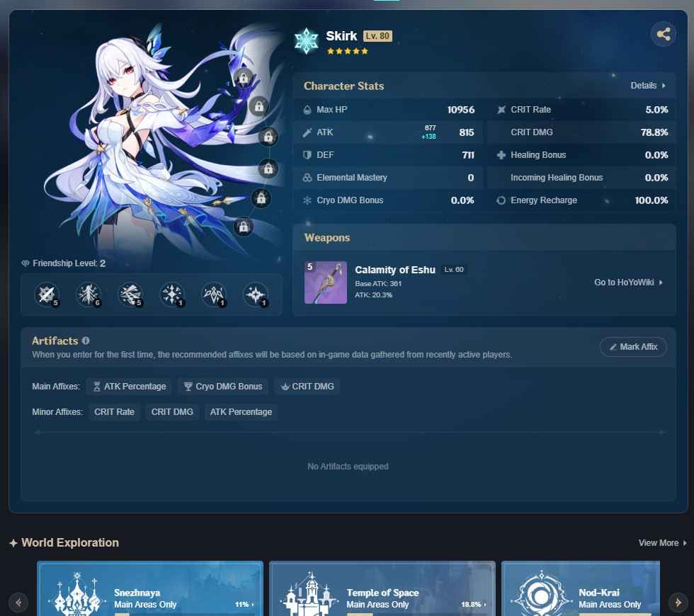
Task: Click the World Exploration star icon
Action: point(13,543)
